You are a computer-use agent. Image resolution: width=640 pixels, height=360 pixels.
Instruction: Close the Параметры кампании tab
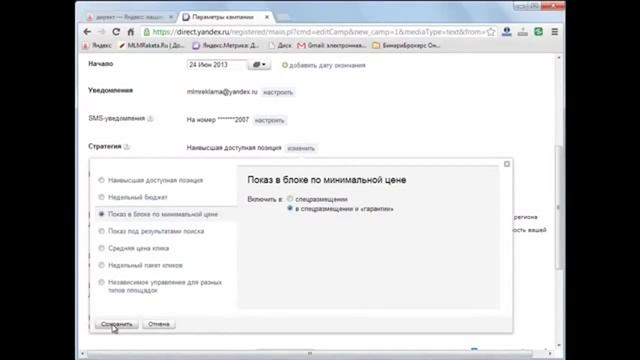tap(267, 17)
